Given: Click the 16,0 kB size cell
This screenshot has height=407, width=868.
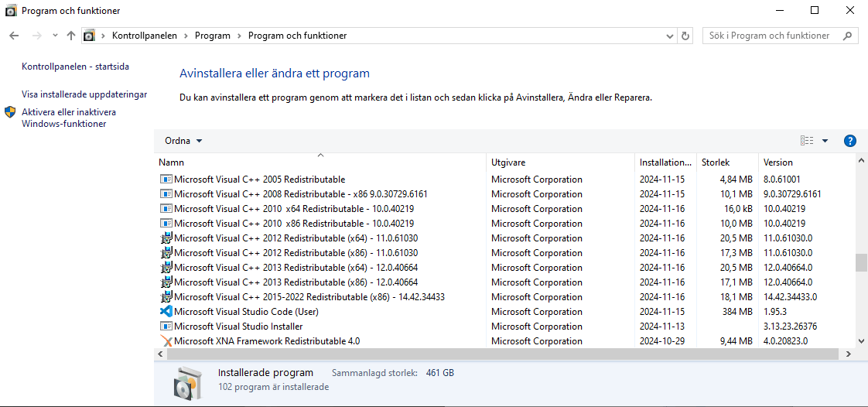Looking at the screenshot, I should (737, 209).
